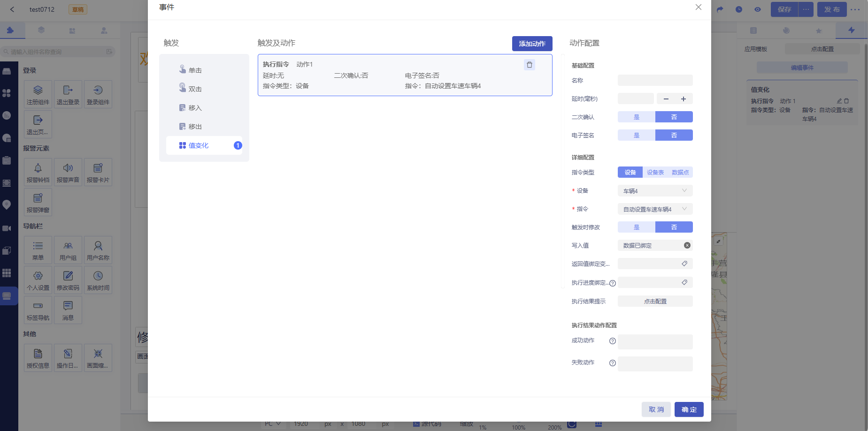Screen dimensions: 868x431
Task: Click the 退出登录 component
Action: point(68,94)
